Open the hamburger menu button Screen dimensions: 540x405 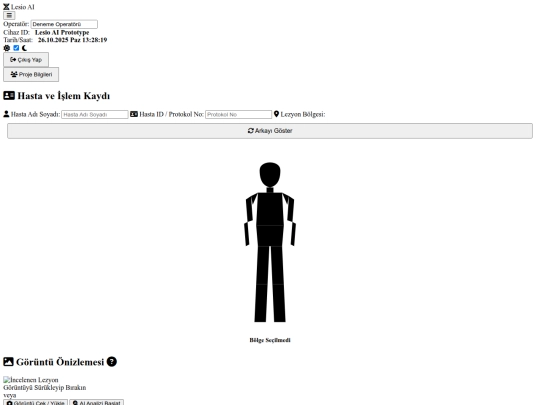(9, 15)
